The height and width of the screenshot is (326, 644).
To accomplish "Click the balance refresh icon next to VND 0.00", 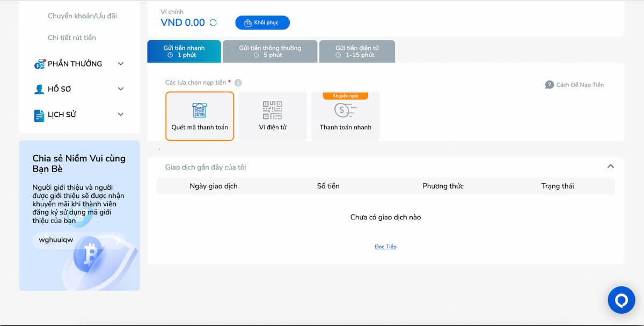I will pos(213,23).
